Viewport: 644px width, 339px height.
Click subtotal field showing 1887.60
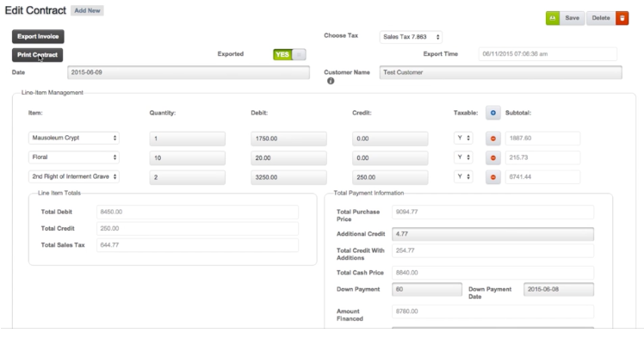point(542,139)
